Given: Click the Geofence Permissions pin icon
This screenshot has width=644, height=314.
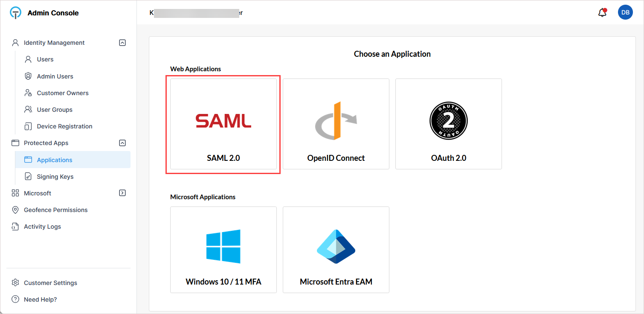Looking at the screenshot, I should pos(15,210).
